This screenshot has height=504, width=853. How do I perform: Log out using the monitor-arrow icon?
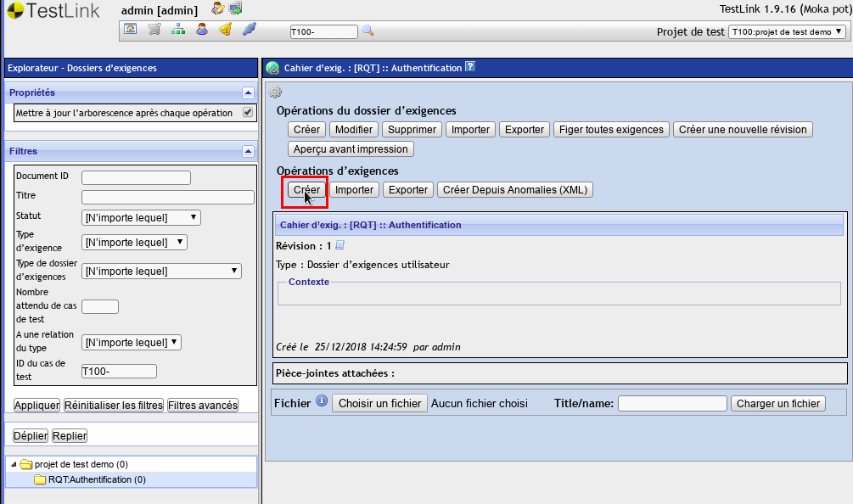[x=235, y=8]
